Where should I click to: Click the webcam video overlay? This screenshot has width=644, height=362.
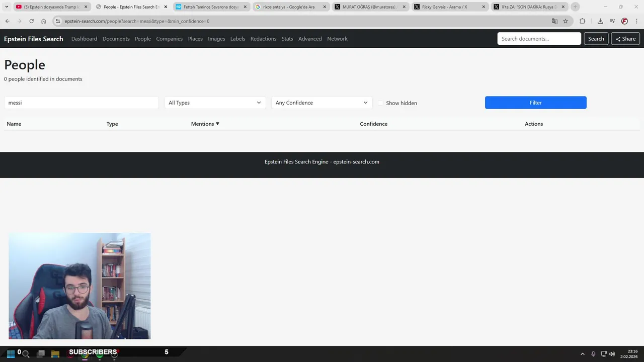[x=79, y=286]
